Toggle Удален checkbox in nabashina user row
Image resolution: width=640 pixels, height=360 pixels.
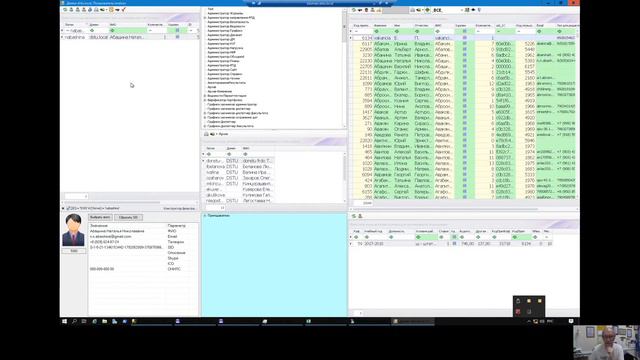177,37
